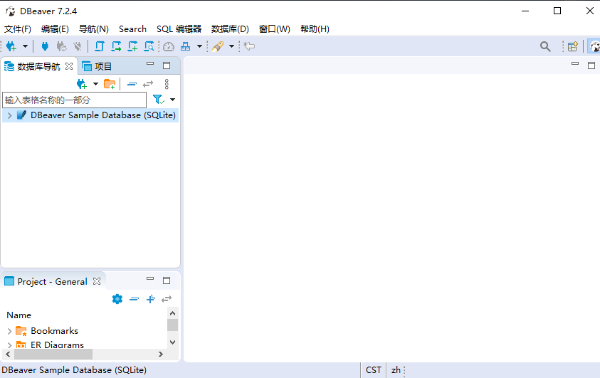Expand the Bookmarks folder
600x378 pixels.
pyautogui.click(x=10, y=331)
